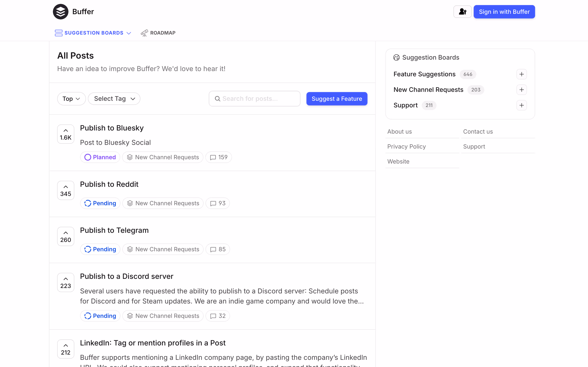Click the plus next to Feature Suggestions

tap(521, 74)
